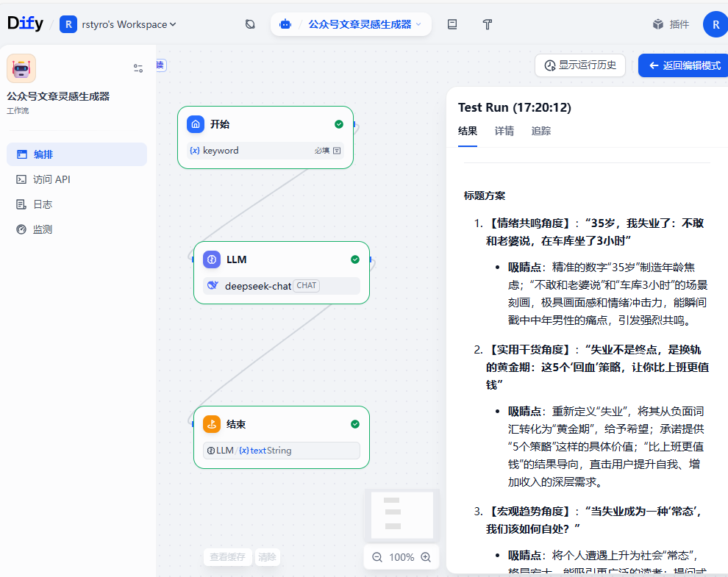728x577 pixels.
Task: Switch to the 追踪 tab
Action: point(540,131)
